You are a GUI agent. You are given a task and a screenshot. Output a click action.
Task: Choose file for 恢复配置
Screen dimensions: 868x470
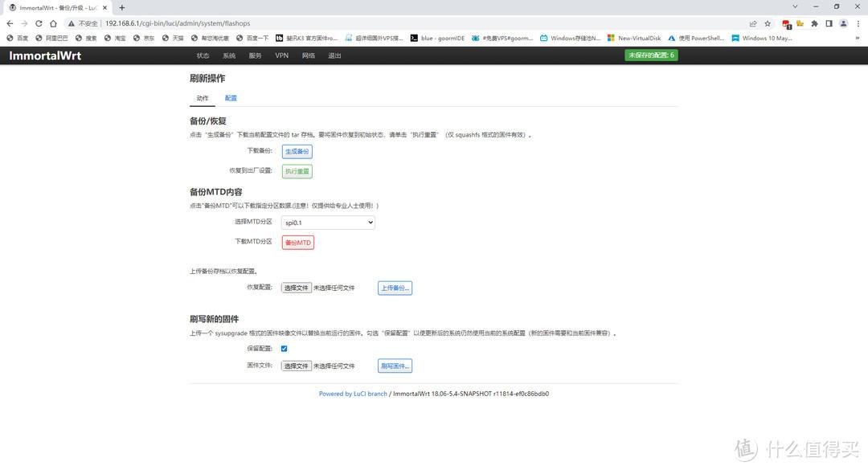296,288
